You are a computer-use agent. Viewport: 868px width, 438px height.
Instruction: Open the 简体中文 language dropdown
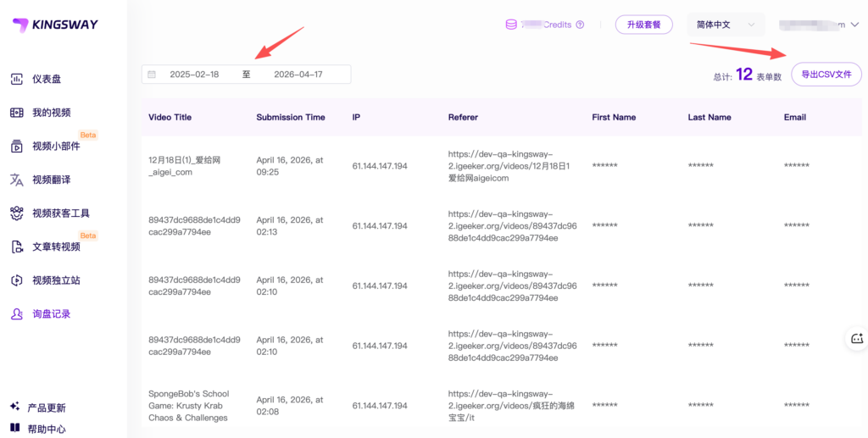726,25
